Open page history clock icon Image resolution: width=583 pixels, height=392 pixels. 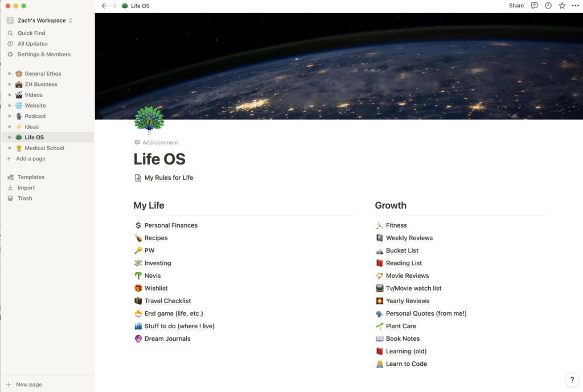click(x=548, y=6)
